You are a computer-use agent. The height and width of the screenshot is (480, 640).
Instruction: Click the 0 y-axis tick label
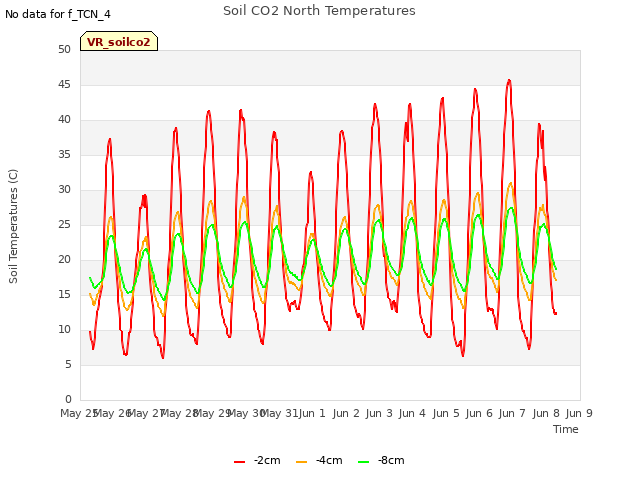[x=68, y=399]
